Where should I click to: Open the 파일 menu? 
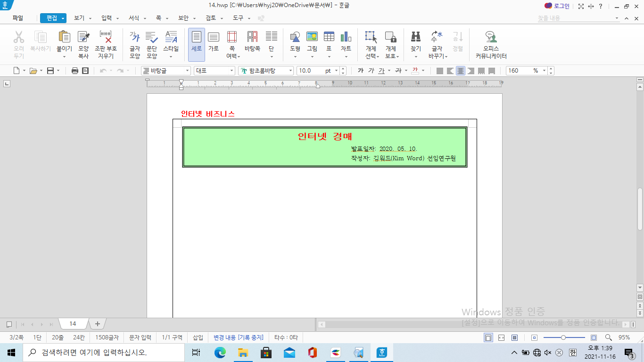coord(18,18)
